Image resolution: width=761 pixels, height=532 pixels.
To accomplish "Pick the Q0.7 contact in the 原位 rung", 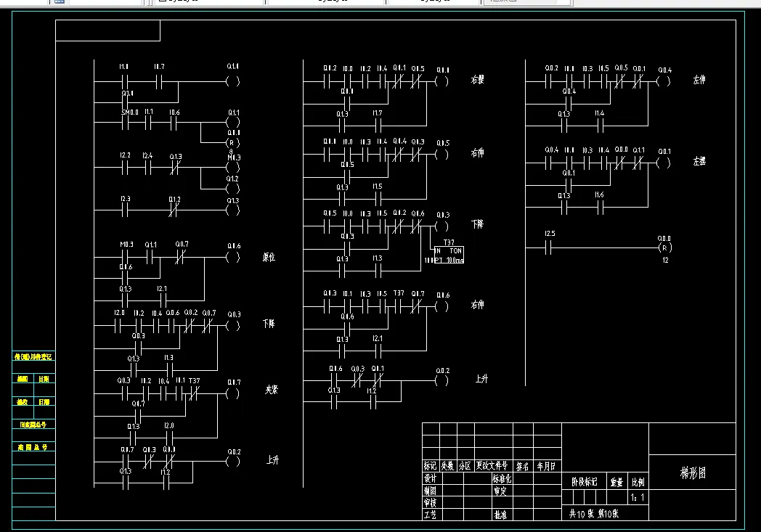I will (x=179, y=257).
